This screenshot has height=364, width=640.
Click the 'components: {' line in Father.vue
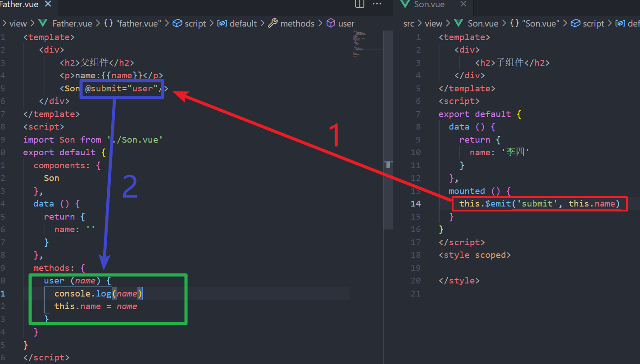tap(67, 166)
